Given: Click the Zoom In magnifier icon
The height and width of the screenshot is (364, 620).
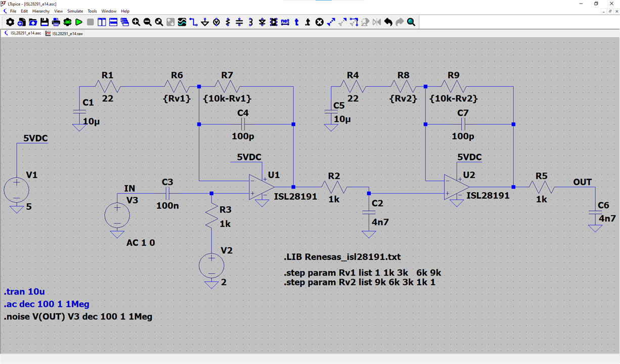Looking at the screenshot, I should coord(136,22).
